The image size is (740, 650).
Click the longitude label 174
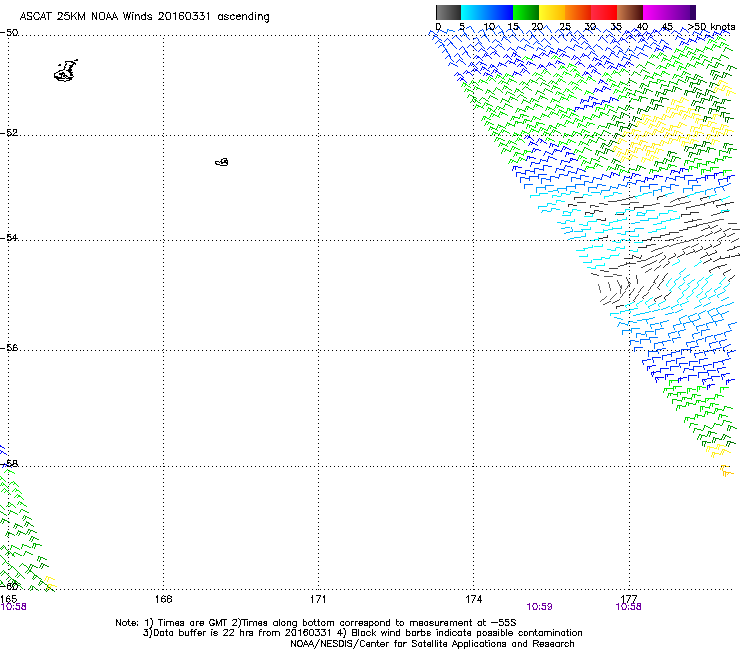tap(473, 599)
